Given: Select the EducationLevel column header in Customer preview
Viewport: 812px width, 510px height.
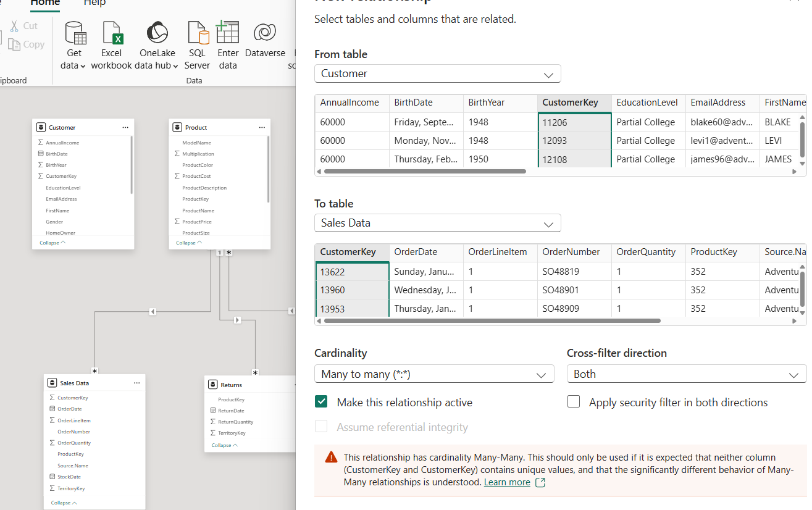Looking at the screenshot, I should coord(647,102).
